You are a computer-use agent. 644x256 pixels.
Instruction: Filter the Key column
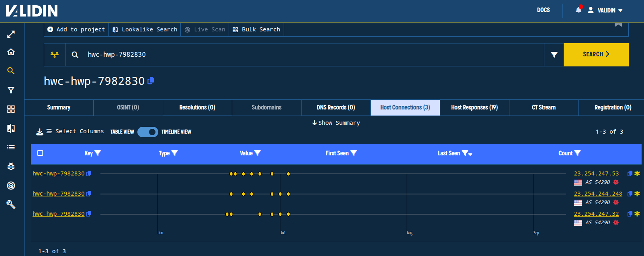point(98,153)
